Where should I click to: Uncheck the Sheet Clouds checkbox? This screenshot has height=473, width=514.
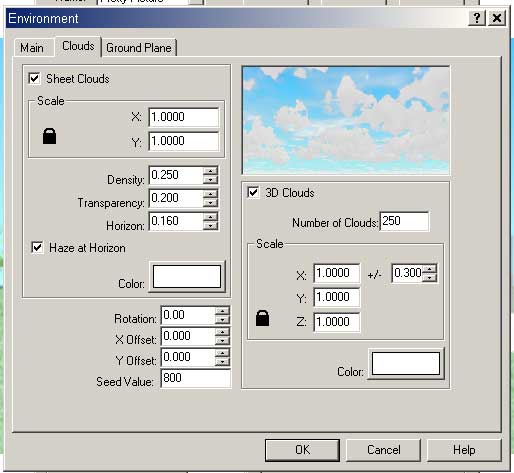click(35, 79)
